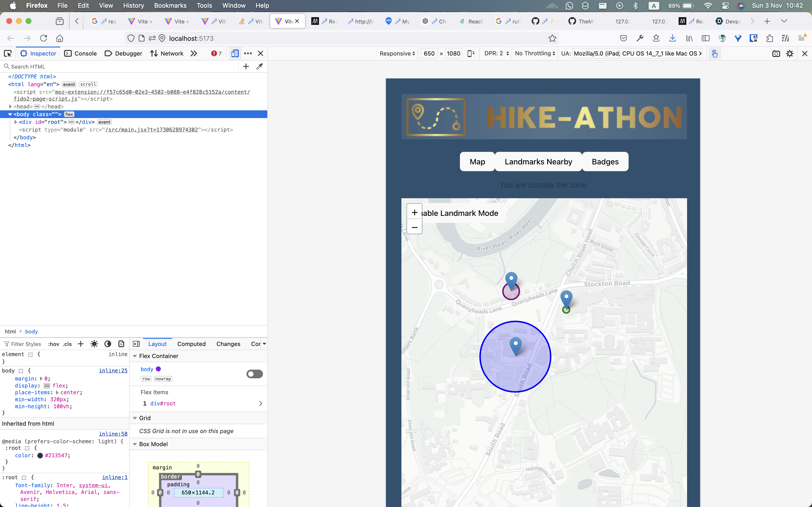This screenshot has height=507, width=812.
Task: Click the #213547 color swatch
Action: coord(40,455)
